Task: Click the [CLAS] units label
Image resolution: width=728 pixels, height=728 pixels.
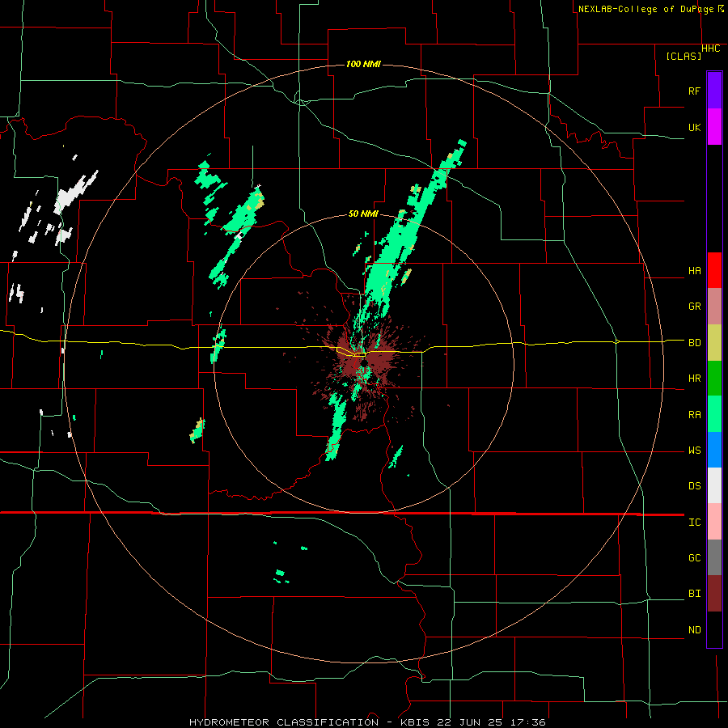Action: tap(684, 56)
